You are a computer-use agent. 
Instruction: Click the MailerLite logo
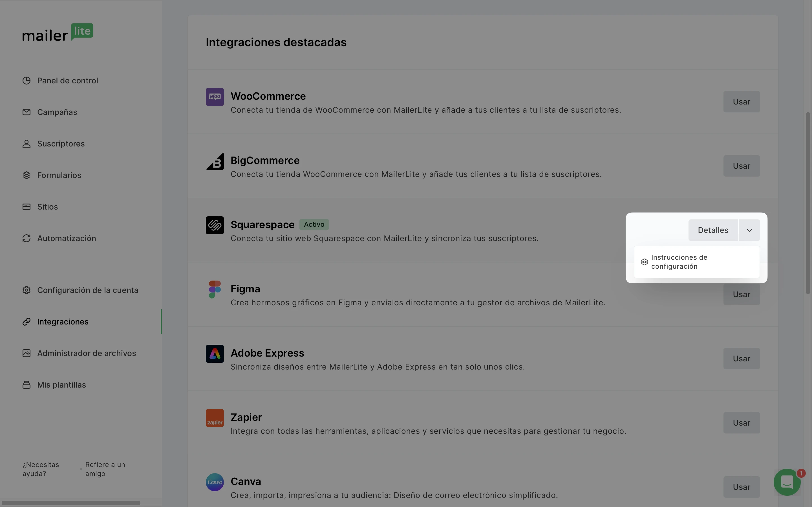[58, 32]
